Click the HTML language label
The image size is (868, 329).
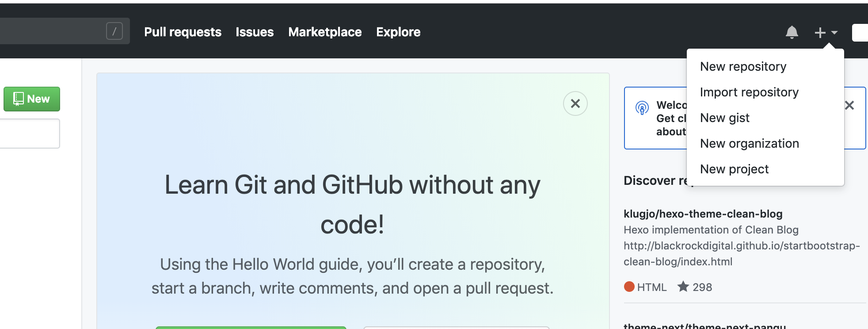(651, 287)
